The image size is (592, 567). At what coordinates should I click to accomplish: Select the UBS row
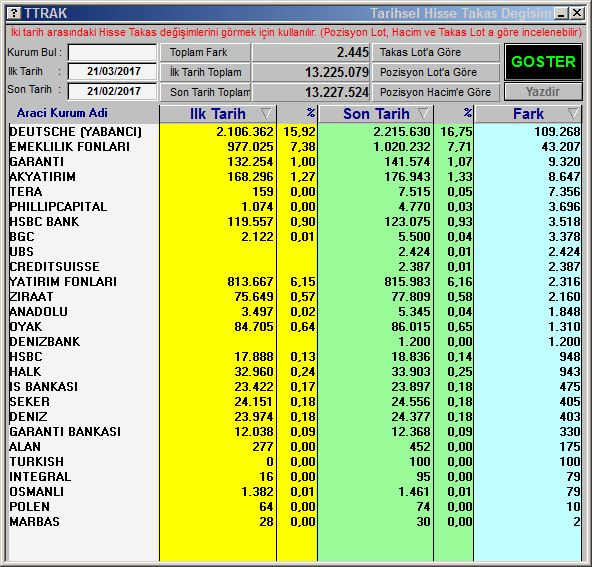[x=294, y=251]
